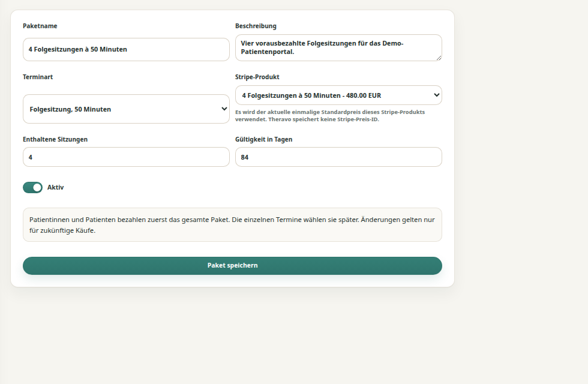Screen dimensions: 588x384
Task: Click the Terminart label
Action: [38, 77]
